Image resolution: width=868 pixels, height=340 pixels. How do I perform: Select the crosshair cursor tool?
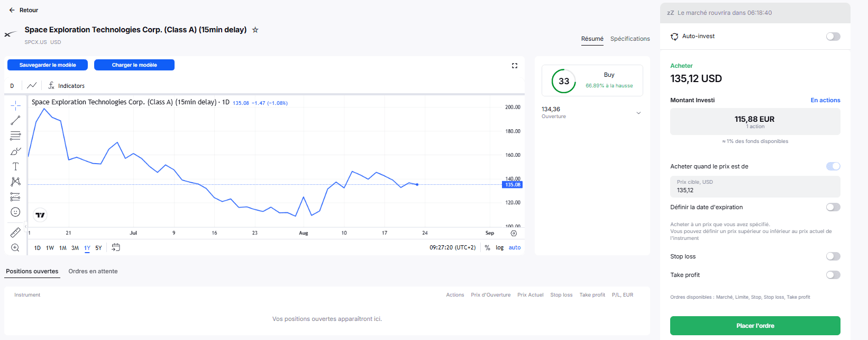point(15,105)
